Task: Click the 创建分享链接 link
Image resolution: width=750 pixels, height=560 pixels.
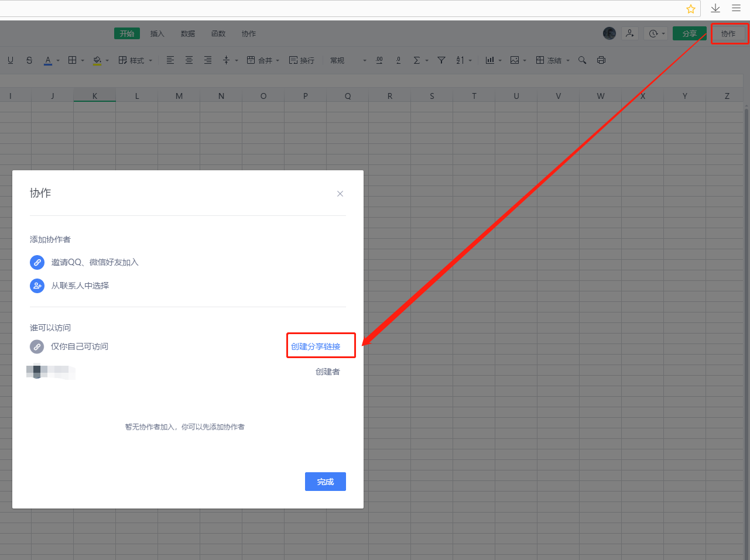Action: tap(316, 346)
